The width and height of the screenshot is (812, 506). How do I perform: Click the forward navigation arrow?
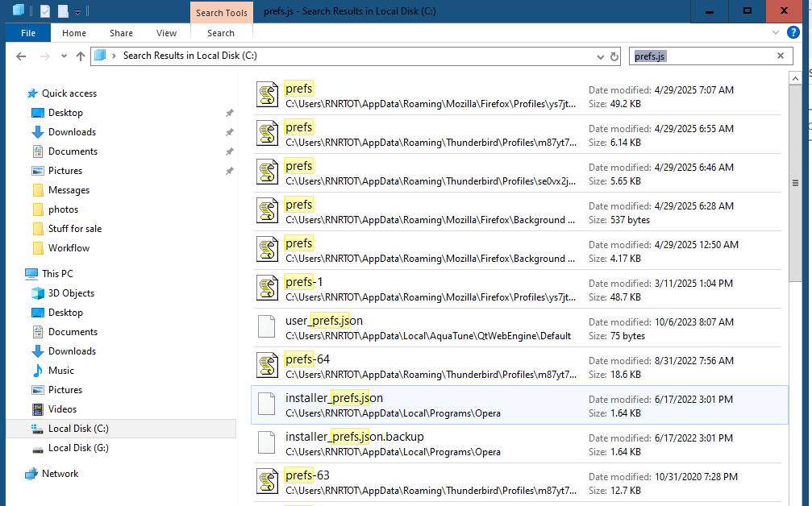[x=45, y=56]
